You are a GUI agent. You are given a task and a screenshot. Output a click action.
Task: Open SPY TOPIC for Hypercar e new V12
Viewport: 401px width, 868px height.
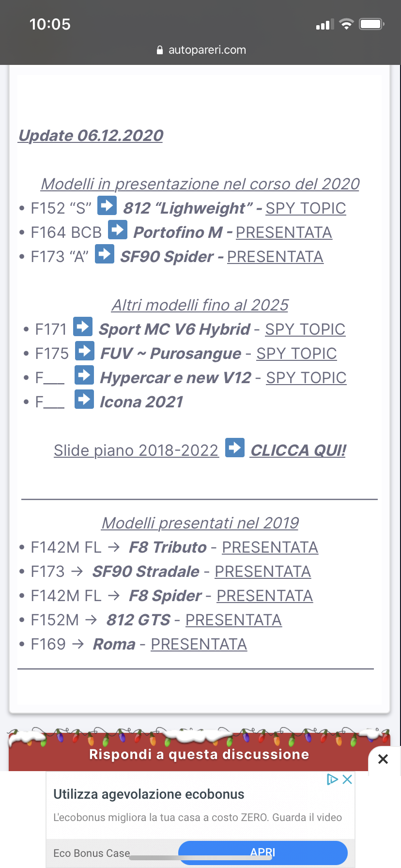(306, 378)
